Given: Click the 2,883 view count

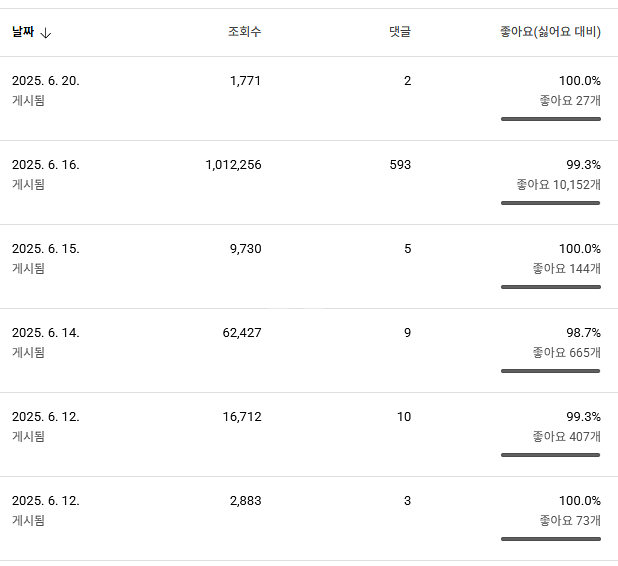Looking at the screenshot, I should [x=245, y=501].
